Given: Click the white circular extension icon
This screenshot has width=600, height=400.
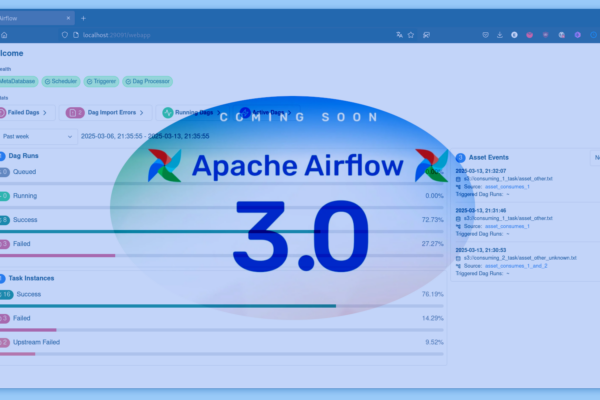Looking at the screenshot, I should tap(514, 35).
